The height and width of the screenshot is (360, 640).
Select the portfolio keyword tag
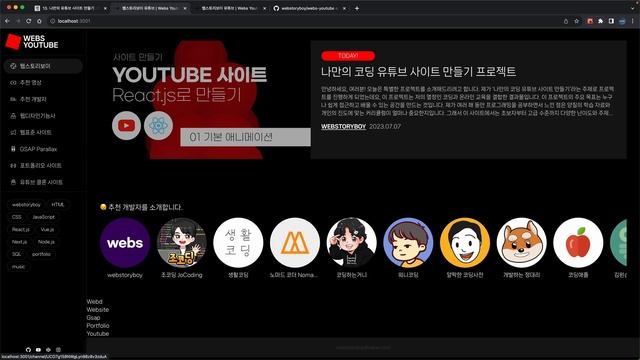point(41,254)
